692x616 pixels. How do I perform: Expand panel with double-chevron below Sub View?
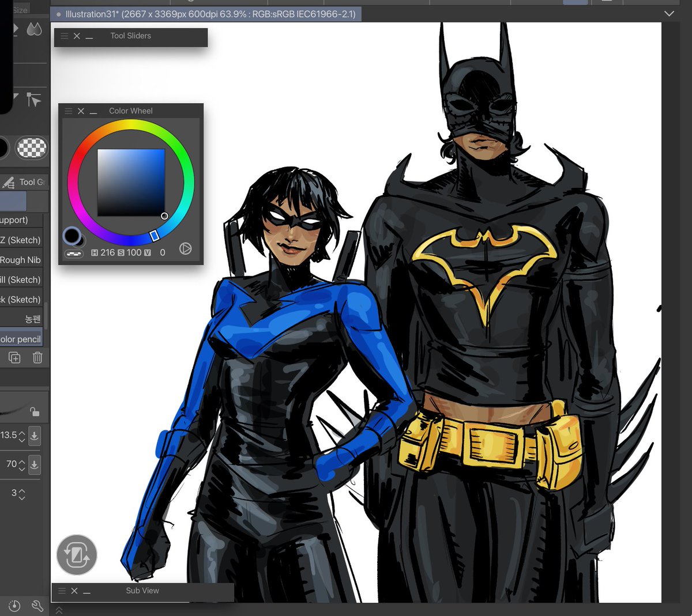(59, 610)
